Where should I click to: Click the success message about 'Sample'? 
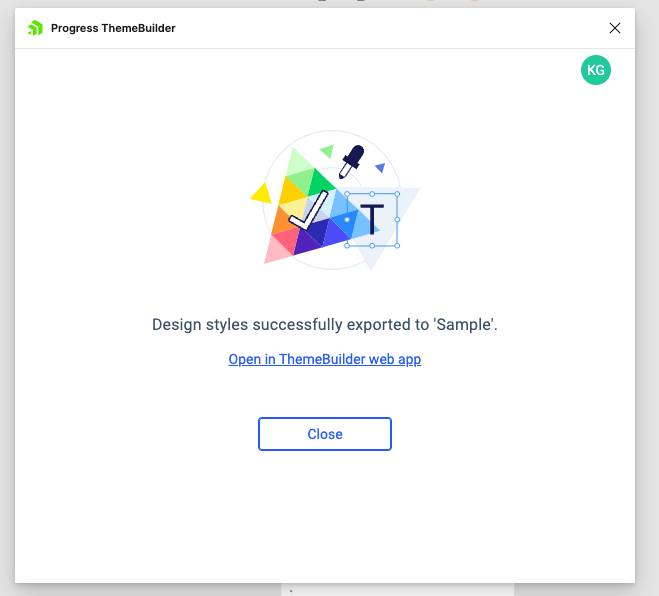324,324
